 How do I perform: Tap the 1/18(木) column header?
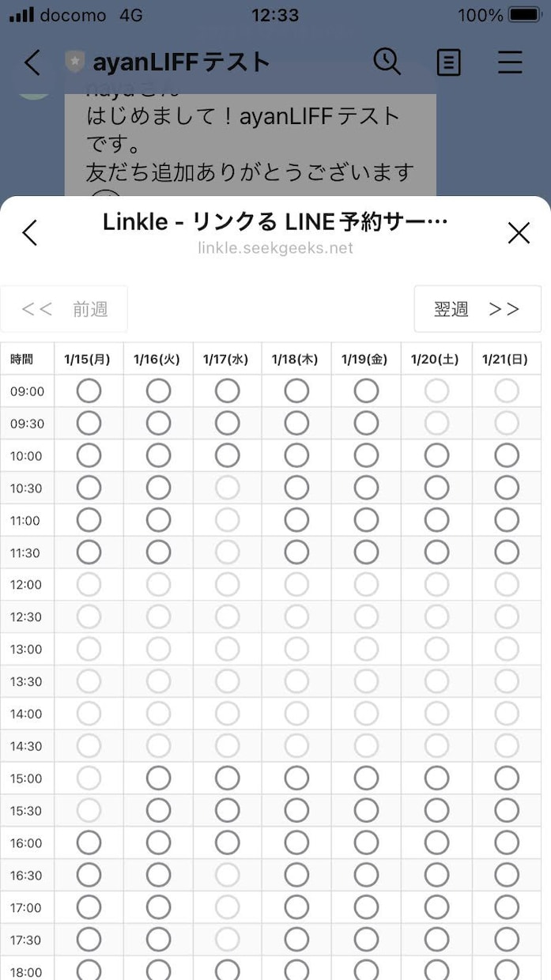click(296, 358)
